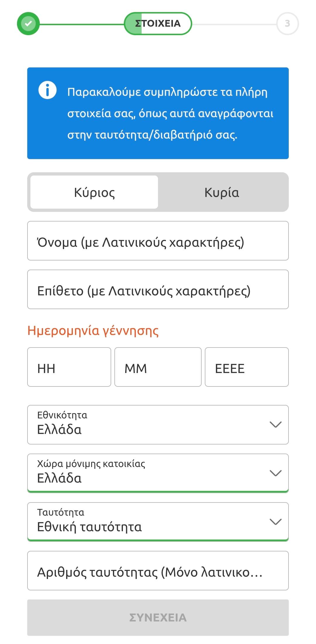316x644 pixels.
Task: Click the green completed step checkmark
Action: coord(28,23)
